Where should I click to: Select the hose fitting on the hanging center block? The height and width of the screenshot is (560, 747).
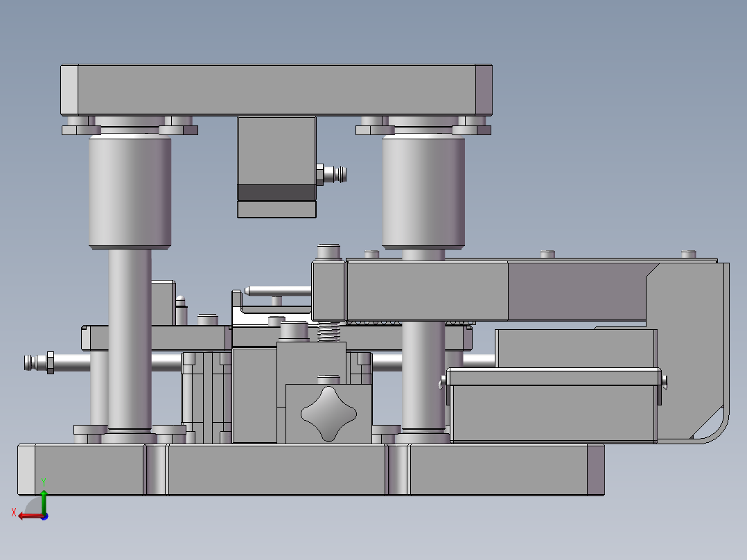(x=331, y=174)
